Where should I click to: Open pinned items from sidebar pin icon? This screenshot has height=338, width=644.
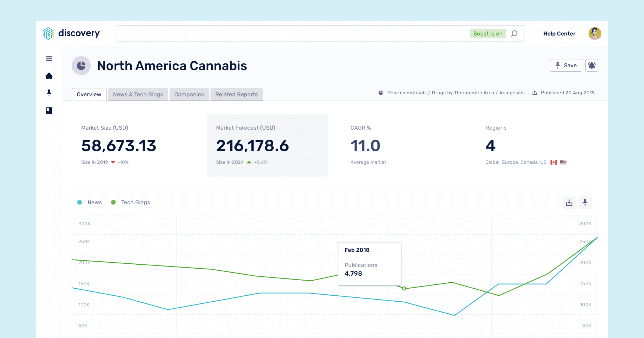click(x=49, y=93)
